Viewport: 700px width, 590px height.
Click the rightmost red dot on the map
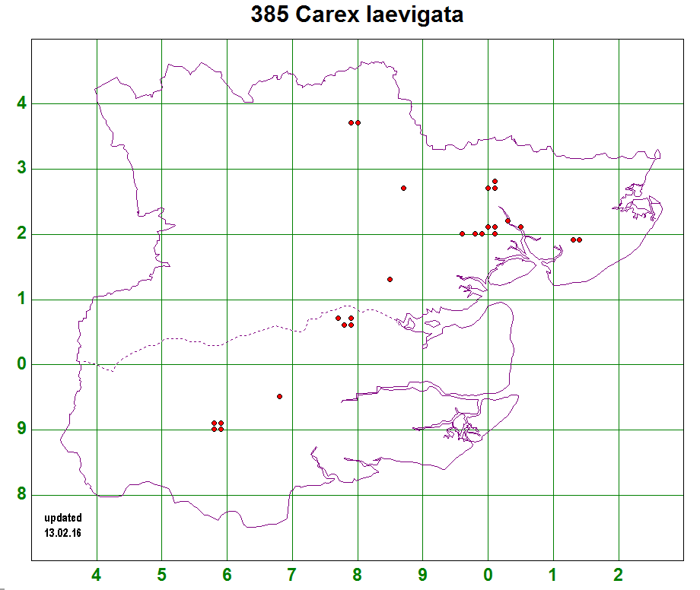pos(579,239)
